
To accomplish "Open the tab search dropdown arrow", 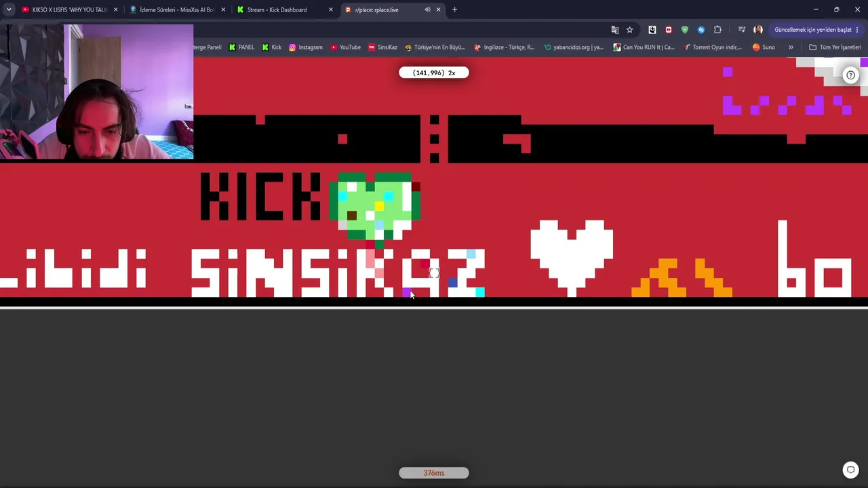I will pyautogui.click(x=9, y=9).
